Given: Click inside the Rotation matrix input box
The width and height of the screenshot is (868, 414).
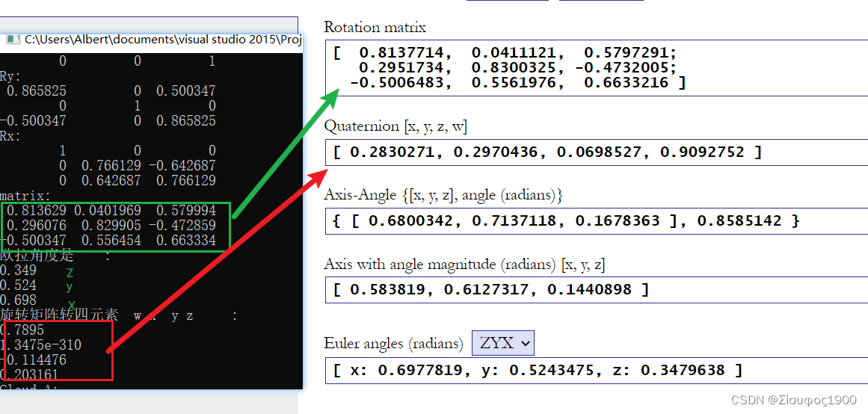Looking at the screenshot, I should (x=597, y=68).
